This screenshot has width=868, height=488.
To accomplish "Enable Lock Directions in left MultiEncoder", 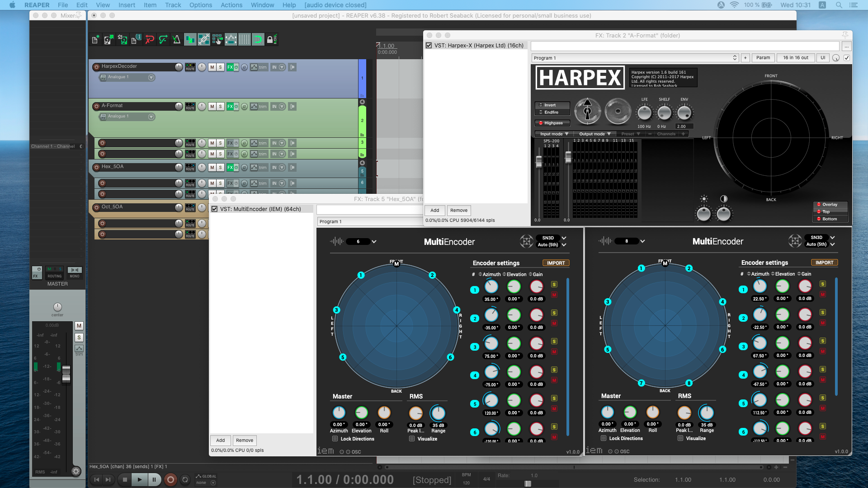I will (335, 439).
